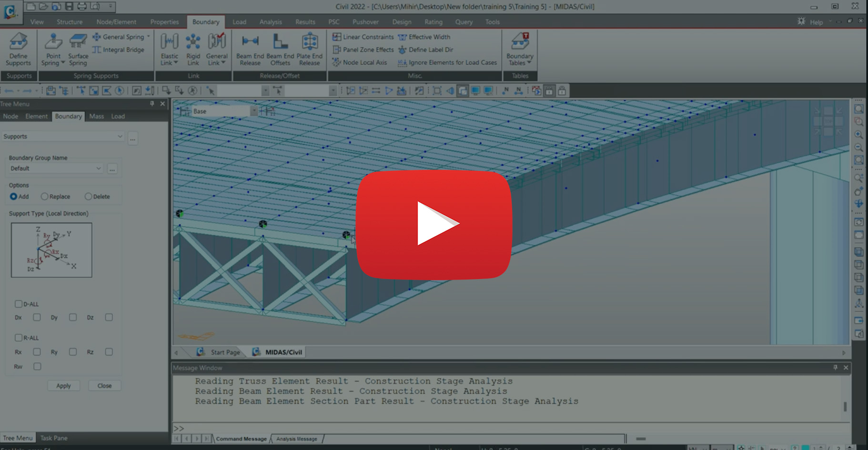Screen dimensions: 868x450
Task: Check the Ry checkbox
Action: click(73, 352)
